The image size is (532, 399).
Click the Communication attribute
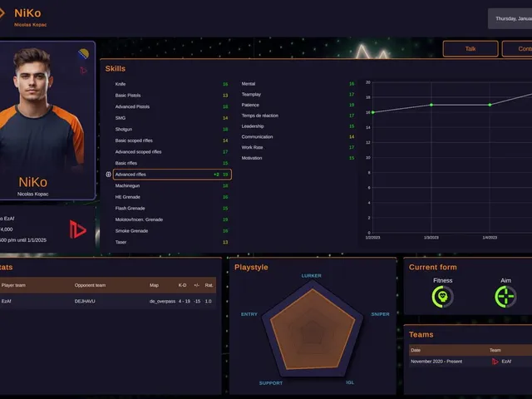[298, 136]
